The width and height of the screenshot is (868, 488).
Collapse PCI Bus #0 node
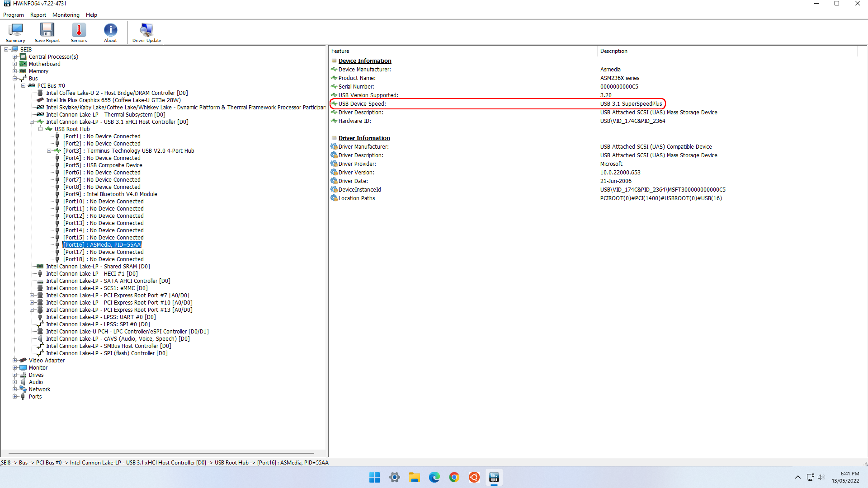pos(23,86)
